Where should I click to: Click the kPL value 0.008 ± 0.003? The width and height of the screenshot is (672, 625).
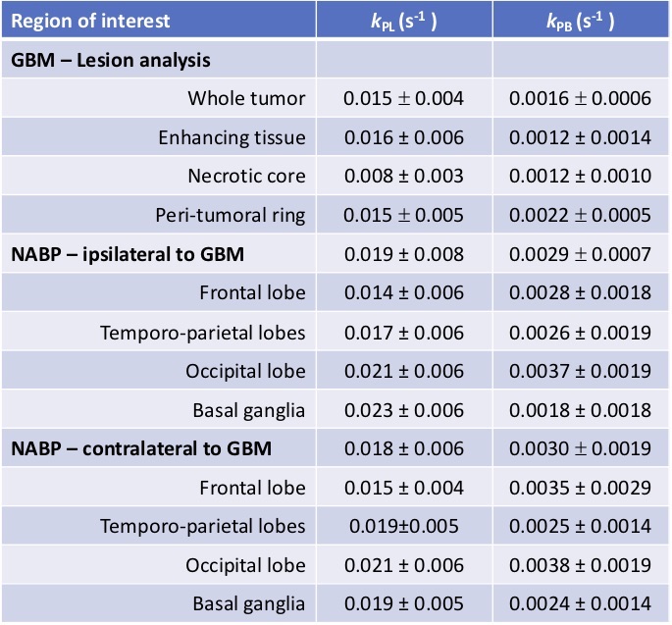(x=403, y=177)
